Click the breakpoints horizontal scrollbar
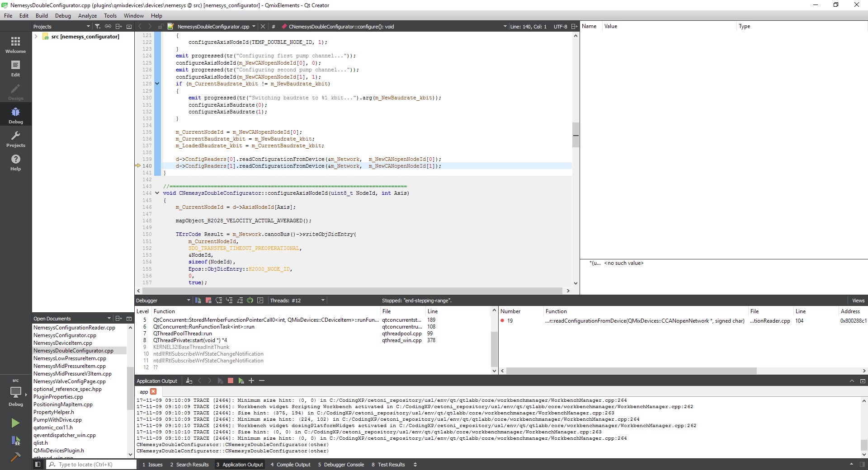This screenshot has width=868, height=470. tap(632, 371)
